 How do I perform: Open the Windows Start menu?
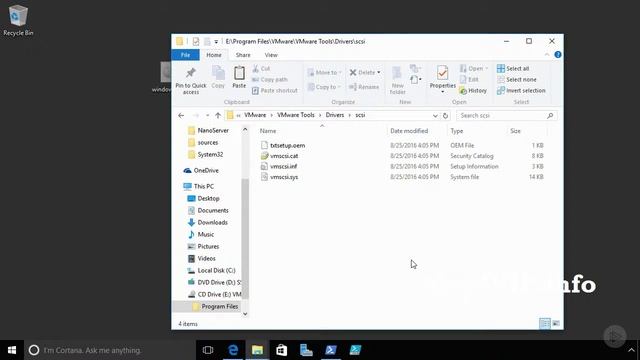(12, 350)
